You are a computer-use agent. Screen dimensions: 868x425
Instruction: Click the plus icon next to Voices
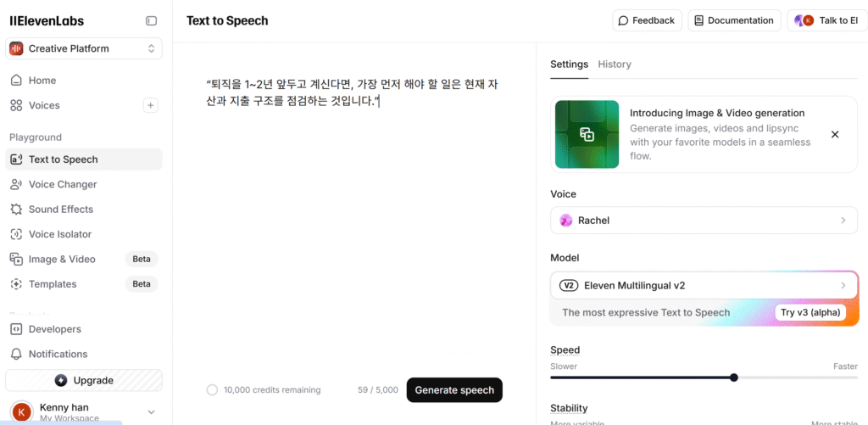tap(151, 105)
